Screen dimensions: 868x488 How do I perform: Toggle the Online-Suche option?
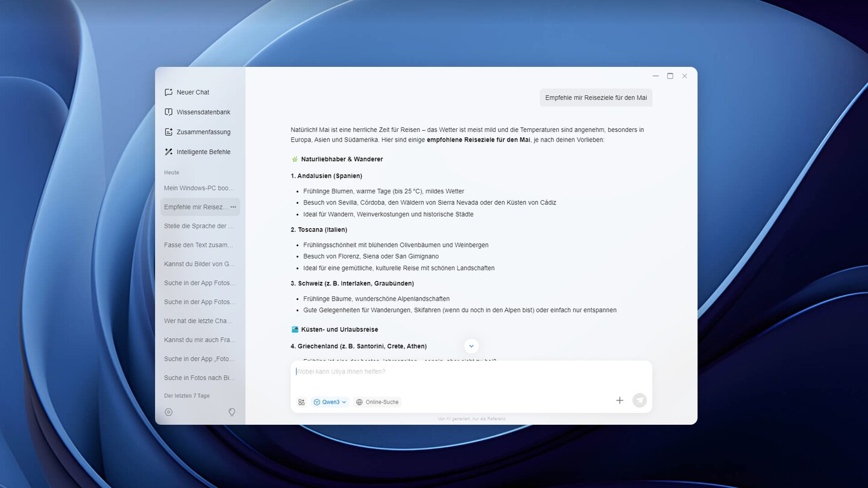click(377, 402)
